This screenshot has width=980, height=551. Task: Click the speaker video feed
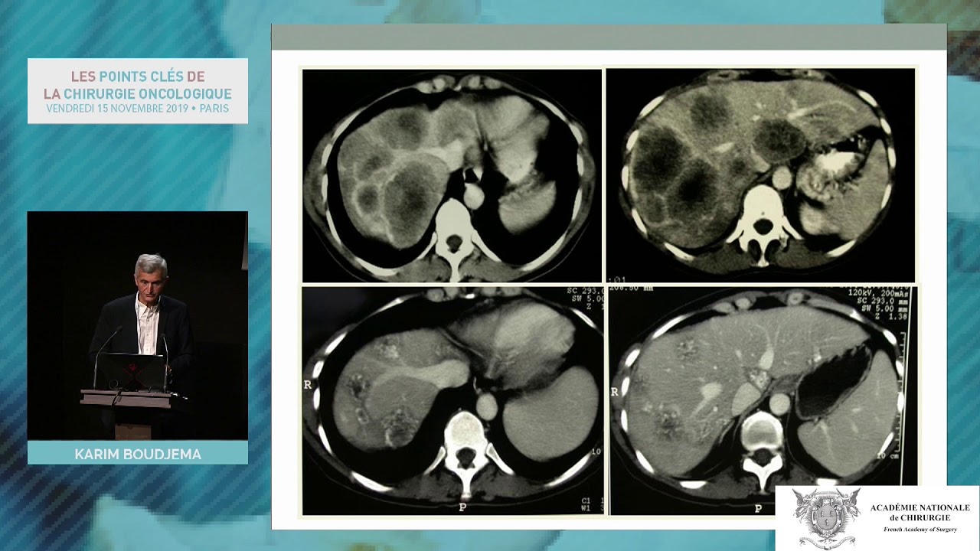pos(138,326)
